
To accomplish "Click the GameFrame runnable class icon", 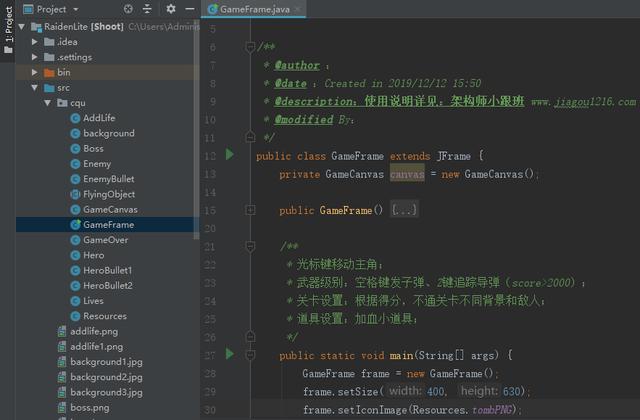I will [75, 224].
